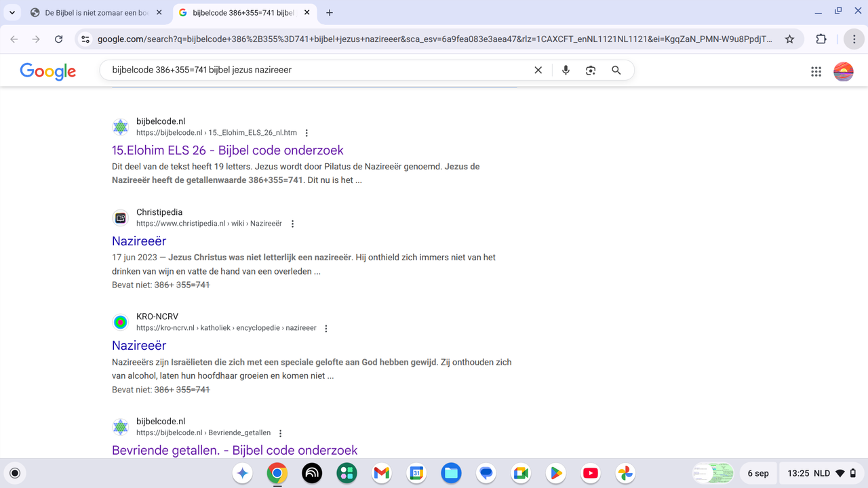The height and width of the screenshot is (488, 868).
Task: Open the status tray showing 13:25
Action: (821, 473)
